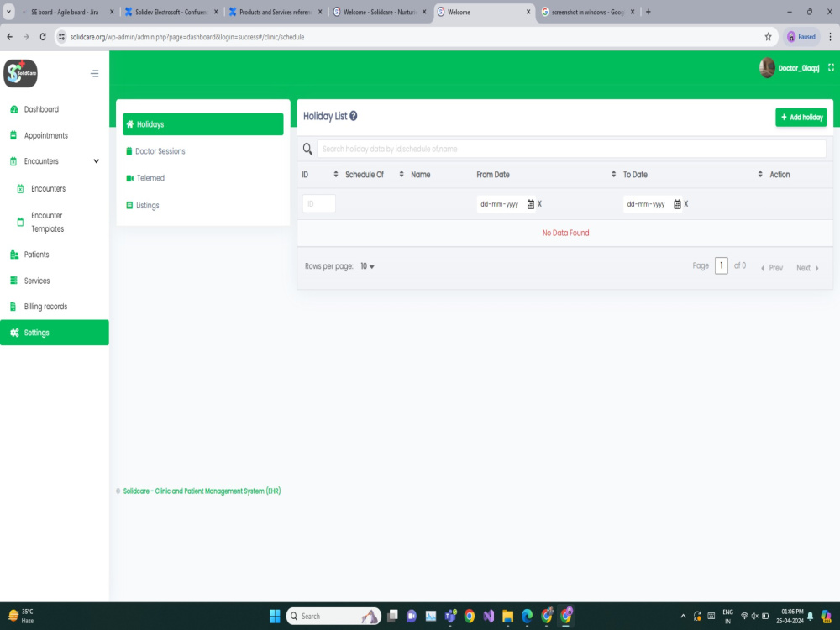Viewport: 840px width, 630px height.
Task: Switch to Solidev Electrosoft Confluence tab
Action: [x=171, y=12]
